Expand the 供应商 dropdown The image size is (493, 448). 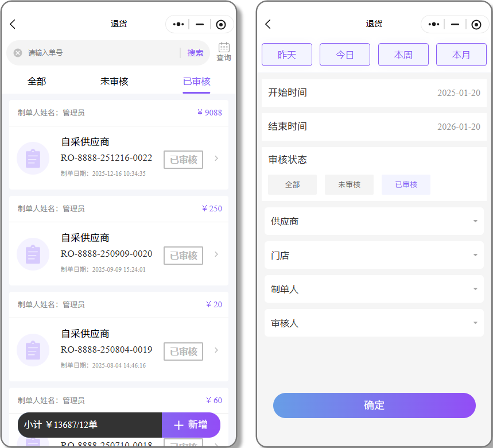click(x=374, y=221)
